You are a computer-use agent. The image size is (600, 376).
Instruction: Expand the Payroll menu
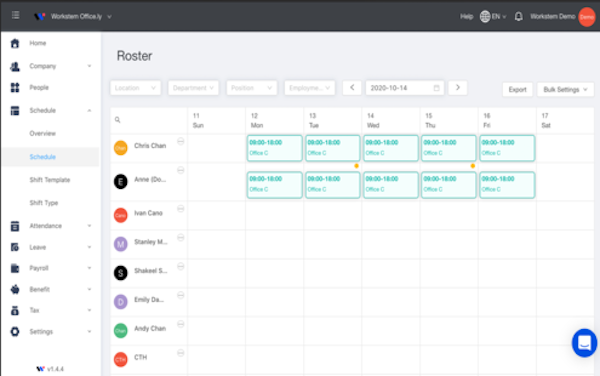coord(51,268)
